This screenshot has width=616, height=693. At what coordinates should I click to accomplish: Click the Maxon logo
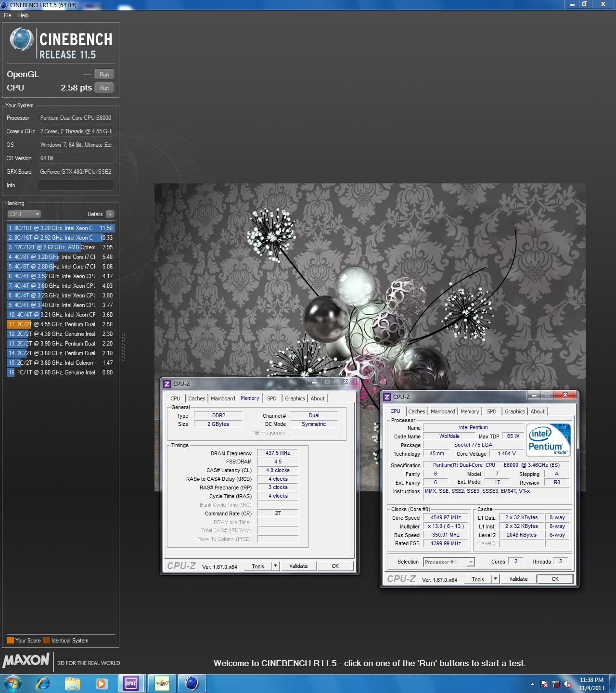(x=26, y=660)
